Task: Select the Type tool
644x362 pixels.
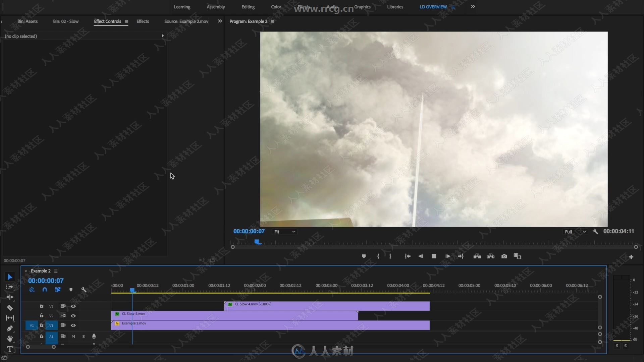Action: coord(10,349)
